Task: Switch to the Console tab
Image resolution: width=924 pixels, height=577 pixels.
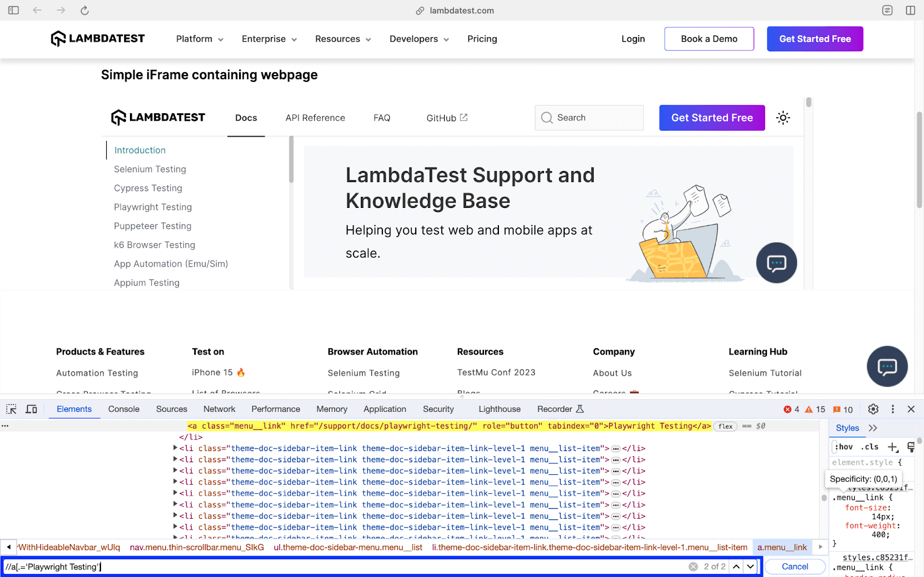Action: click(x=124, y=409)
